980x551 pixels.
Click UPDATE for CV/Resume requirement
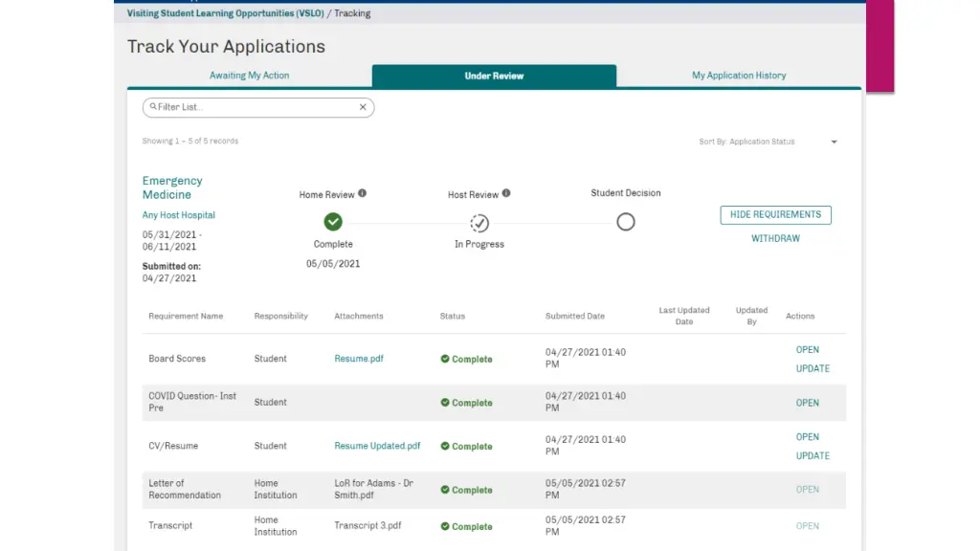[x=813, y=456]
